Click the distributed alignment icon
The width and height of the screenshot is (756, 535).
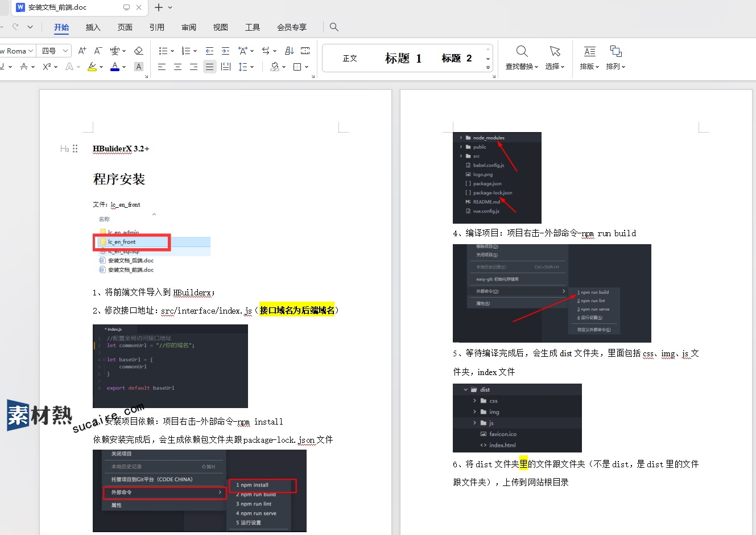pyautogui.click(x=225, y=67)
